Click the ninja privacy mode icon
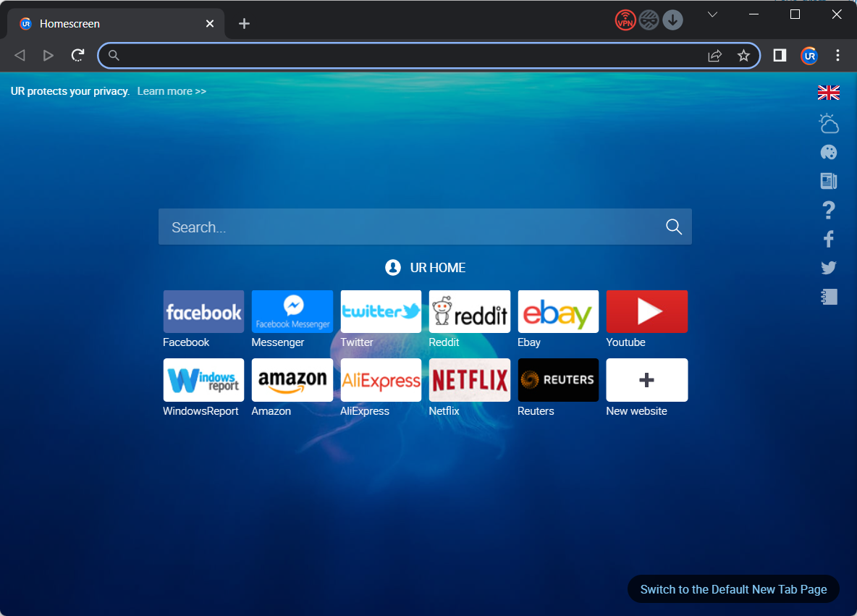857x616 pixels. point(649,20)
